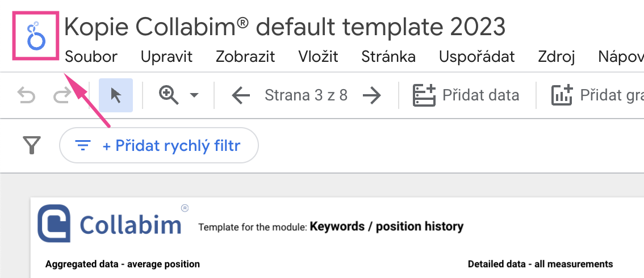Open the Soubor menu
Viewport: 644px width, 278px height.
click(x=91, y=57)
